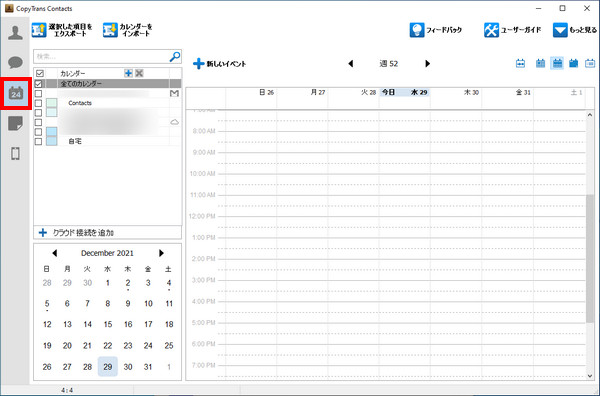Screen dimensions: 600x396
Task: Select the 水 29 today column header
Action: [x=404, y=92]
